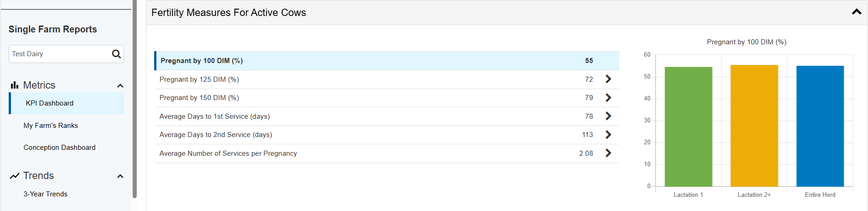
Task: Open details arrow for Pregnant by 125 DIM
Action: point(608,79)
